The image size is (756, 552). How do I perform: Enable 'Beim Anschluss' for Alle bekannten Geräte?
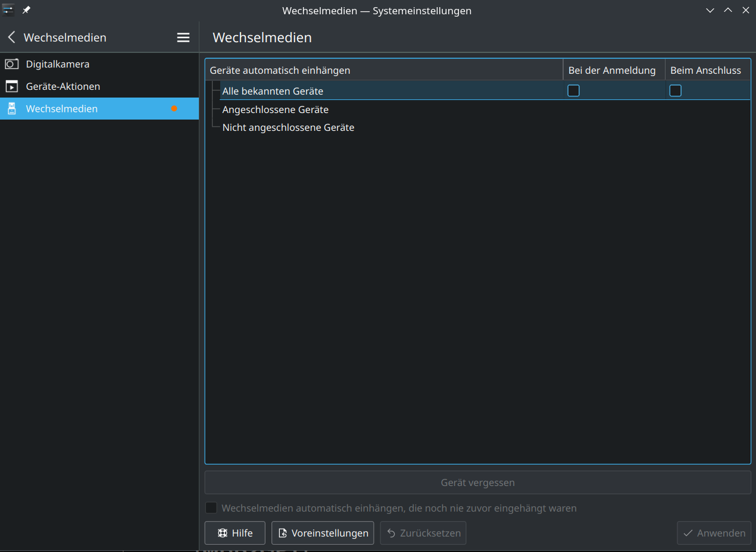click(675, 90)
